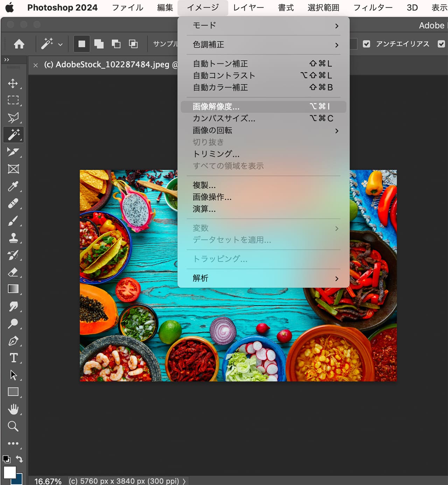Select the Rectangular Marquee tool
This screenshot has height=485, width=448.
tap(13, 100)
